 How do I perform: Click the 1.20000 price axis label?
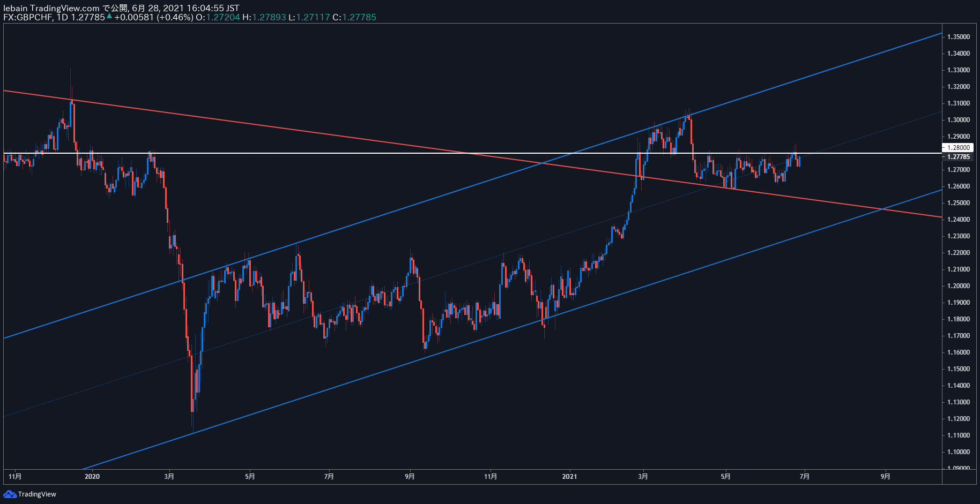(959, 286)
